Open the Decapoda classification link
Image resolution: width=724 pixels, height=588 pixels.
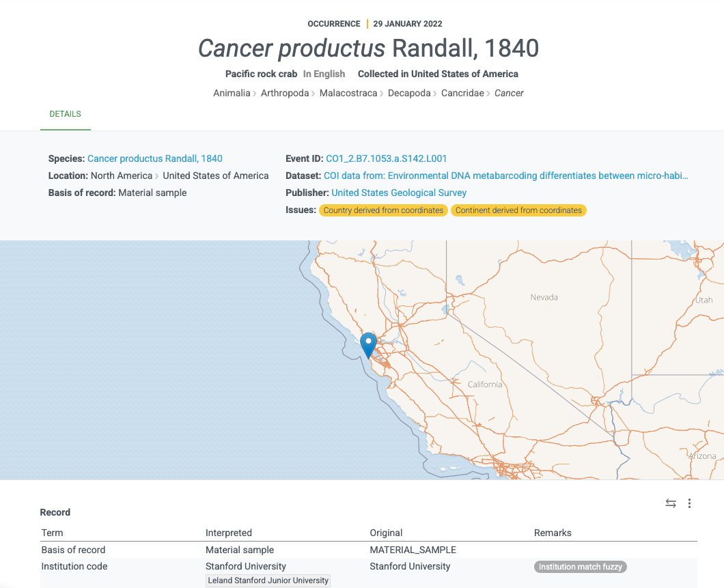[x=409, y=93]
